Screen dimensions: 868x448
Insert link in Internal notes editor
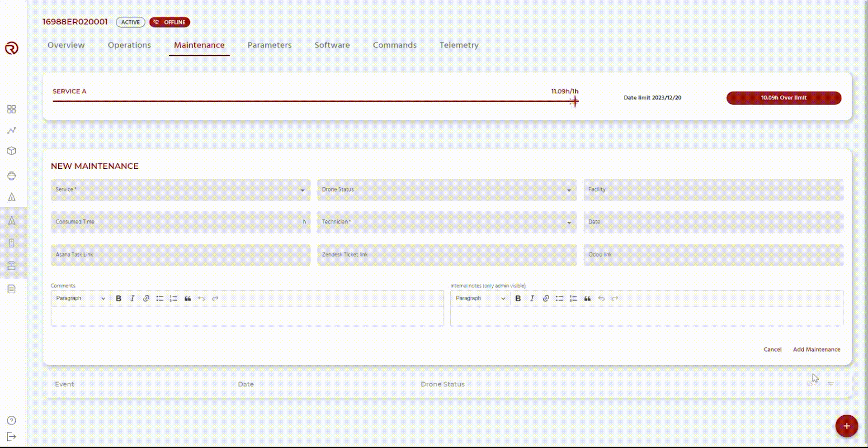click(546, 298)
